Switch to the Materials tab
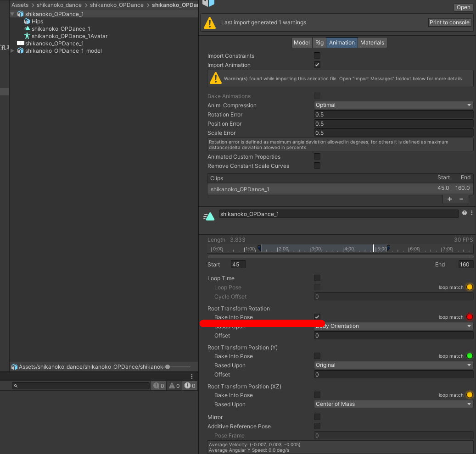Viewport: 476px width, 454px height. point(372,43)
